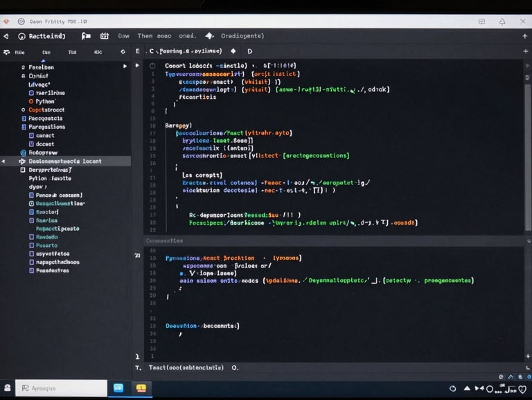Click the Orediopente) toolbar label

point(242,36)
